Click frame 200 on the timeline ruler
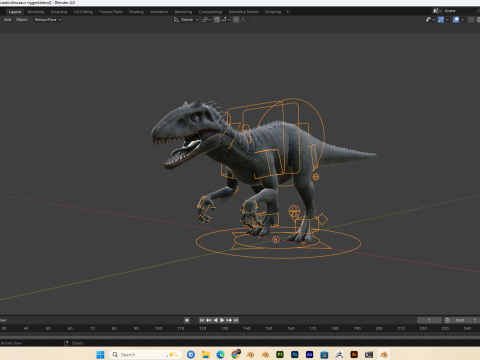Viewport: 480px width, 360px height. click(x=379, y=328)
